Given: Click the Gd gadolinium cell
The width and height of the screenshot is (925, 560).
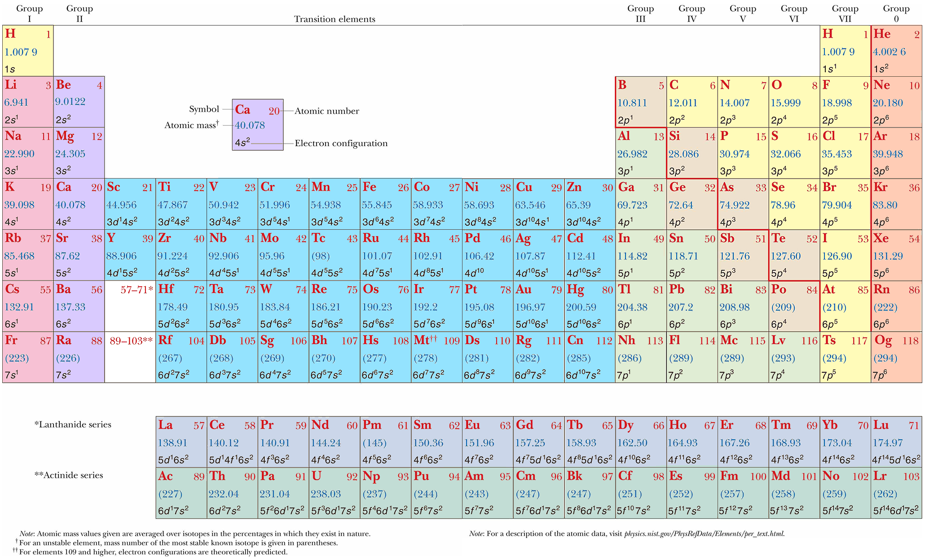Looking at the screenshot, I should coord(539,442).
